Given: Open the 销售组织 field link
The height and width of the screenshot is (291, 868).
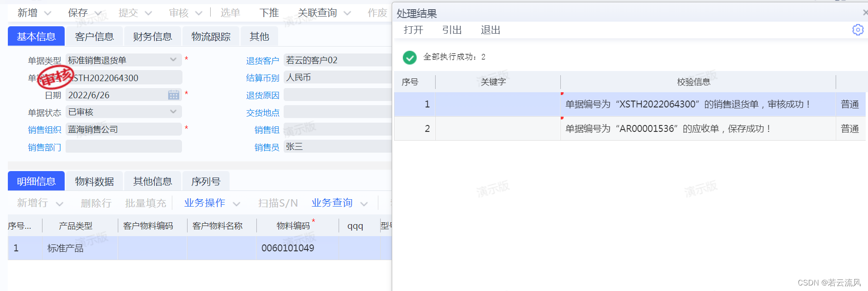Looking at the screenshot, I should 44,130.
